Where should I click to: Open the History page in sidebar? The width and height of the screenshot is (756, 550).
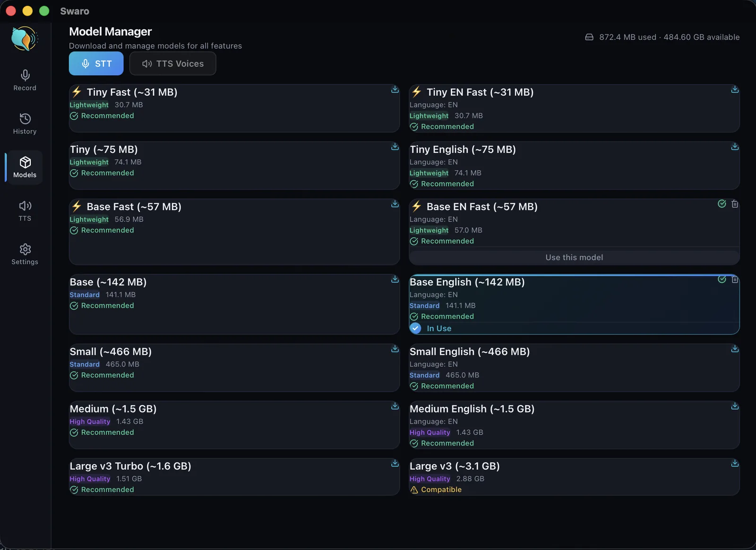tap(25, 124)
